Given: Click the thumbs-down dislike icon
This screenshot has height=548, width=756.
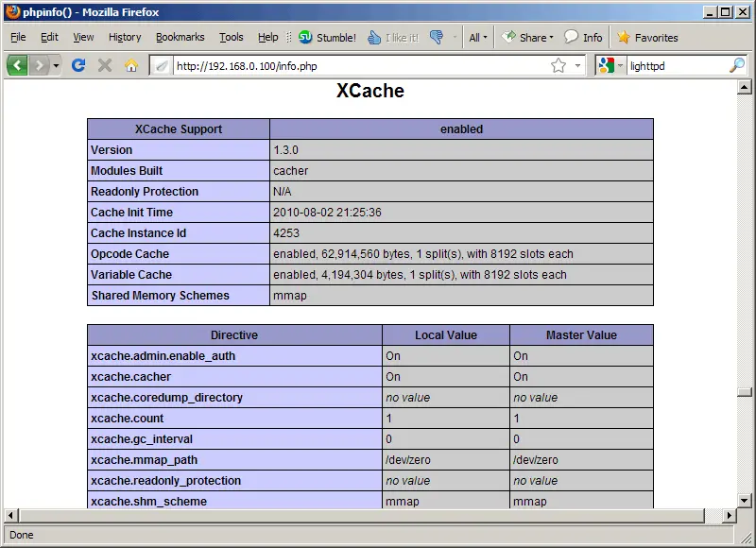Looking at the screenshot, I should pyautogui.click(x=437, y=38).
